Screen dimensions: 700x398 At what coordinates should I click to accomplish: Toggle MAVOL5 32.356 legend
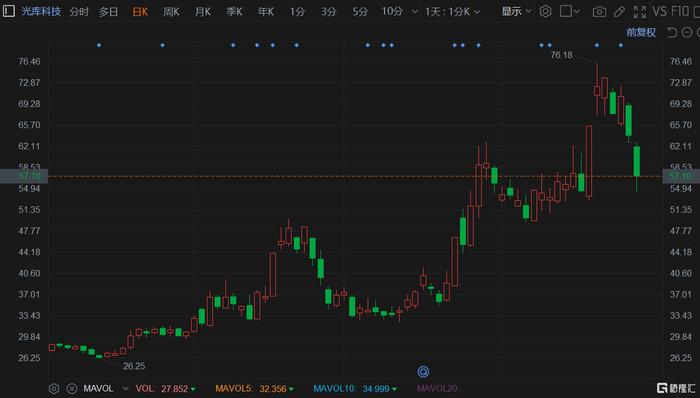click(254, 389)
